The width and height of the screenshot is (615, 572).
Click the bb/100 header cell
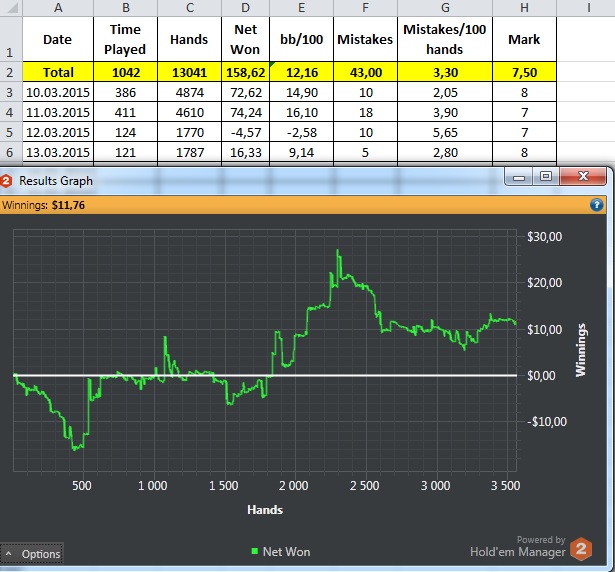tap(302, 39)
